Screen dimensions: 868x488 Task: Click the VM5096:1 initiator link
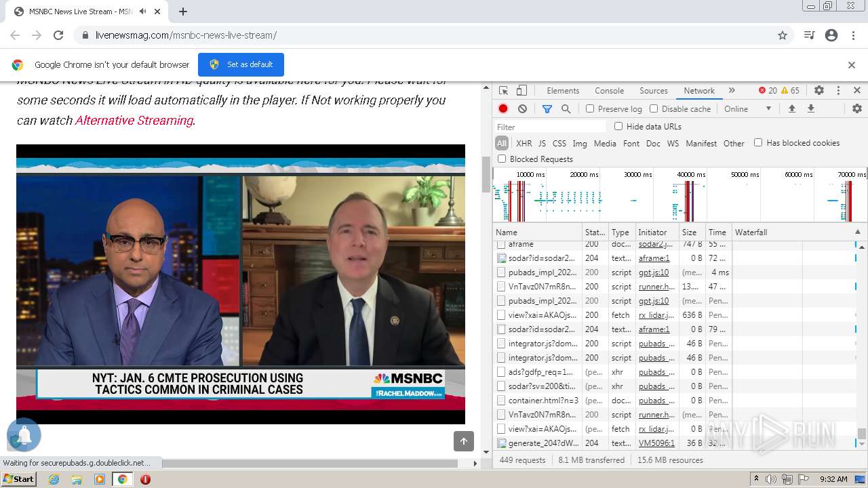[656, 443]
